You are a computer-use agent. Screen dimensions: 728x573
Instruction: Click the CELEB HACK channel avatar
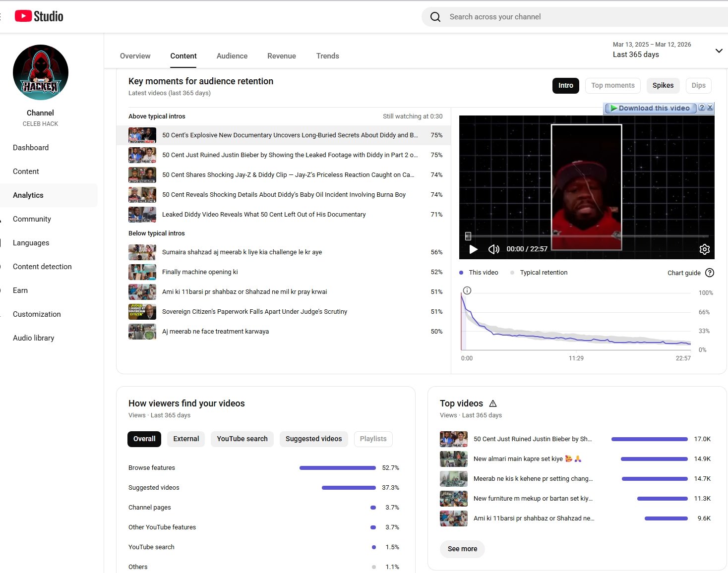tap(41, 72)
